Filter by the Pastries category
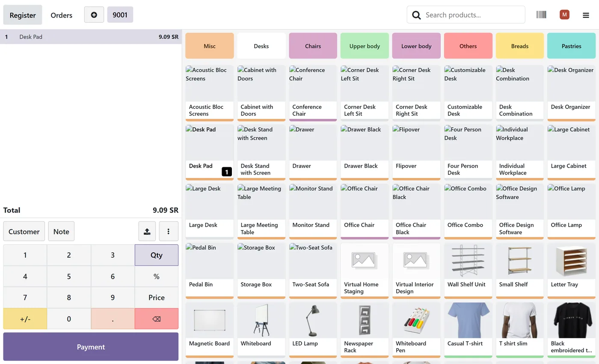 (x=572, y=46)
